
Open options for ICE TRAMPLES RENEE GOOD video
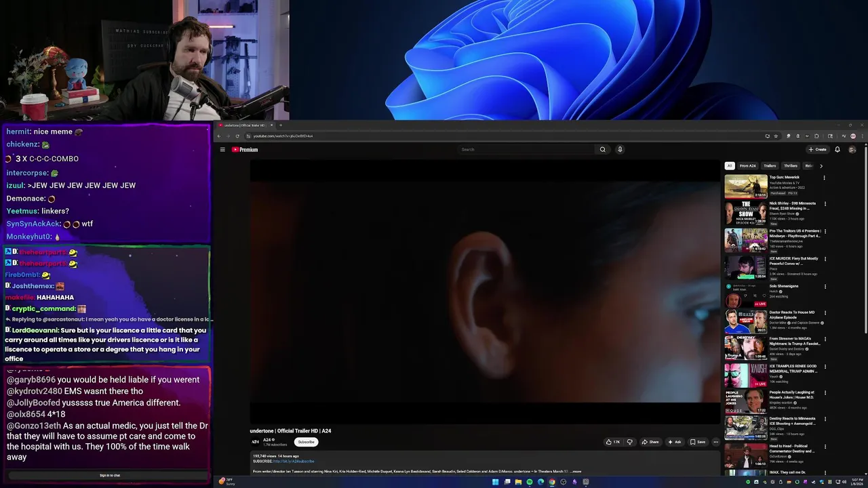(825, 367)
